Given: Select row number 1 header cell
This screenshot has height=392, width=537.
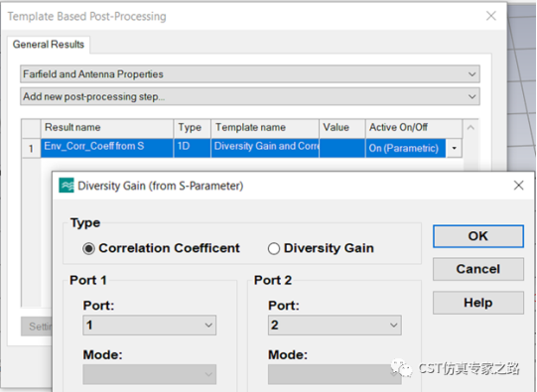Looking at the screenshot, I should pyautogui.click(x=31, y=148).
